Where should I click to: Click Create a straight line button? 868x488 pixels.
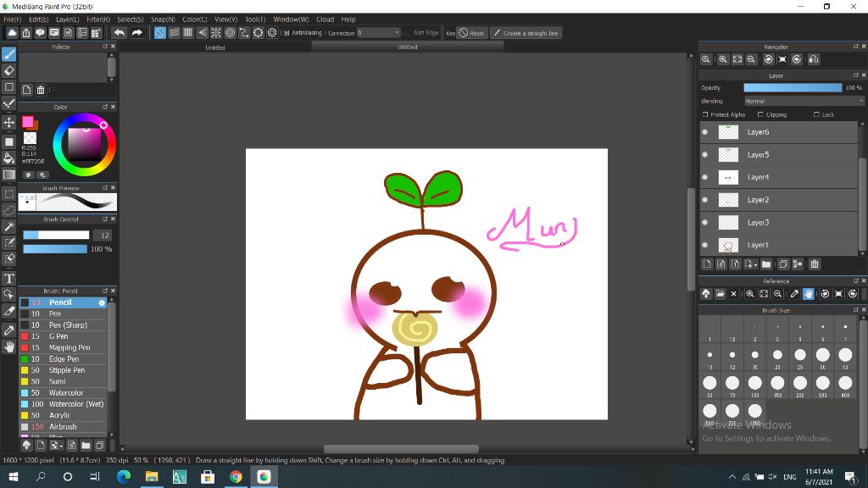point(526,33)
